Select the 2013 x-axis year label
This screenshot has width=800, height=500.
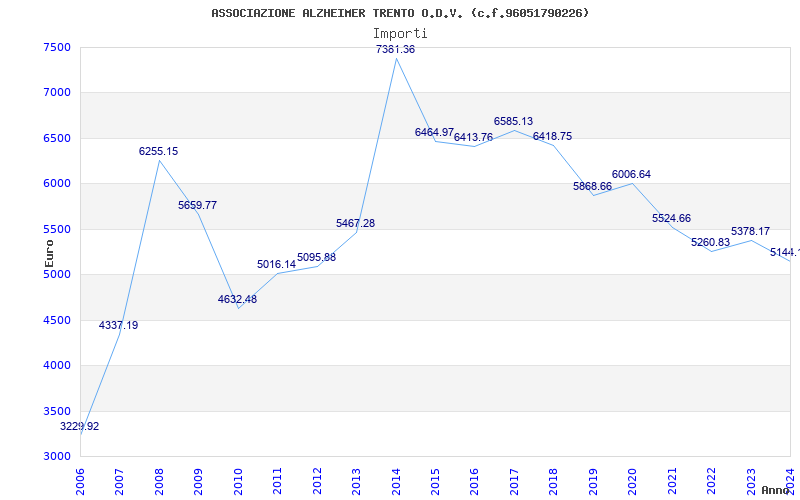click(356, 482)
